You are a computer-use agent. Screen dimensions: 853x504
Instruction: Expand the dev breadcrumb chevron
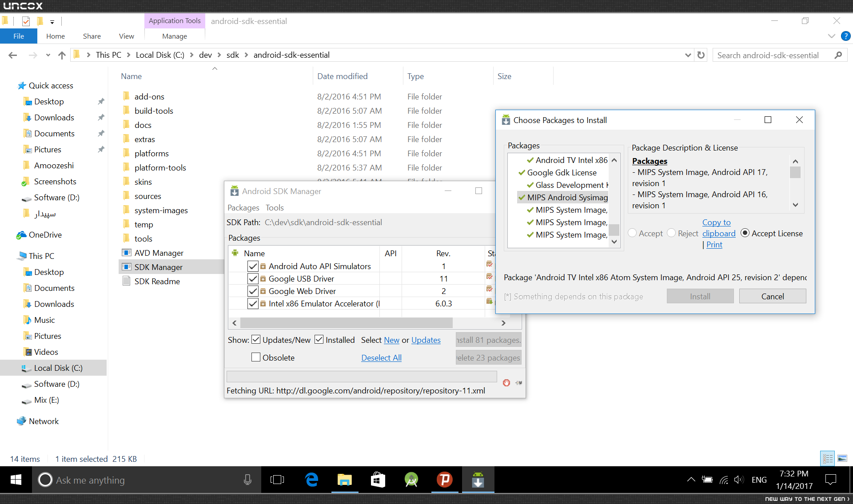click(x=219, y=55)
